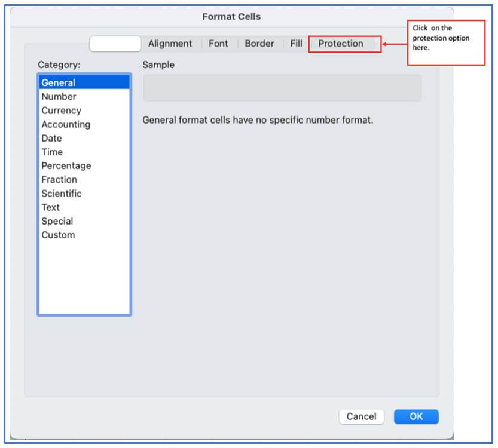The image size is (498, 448).
Task: Choose the Number category
Action: coord(84,96)
